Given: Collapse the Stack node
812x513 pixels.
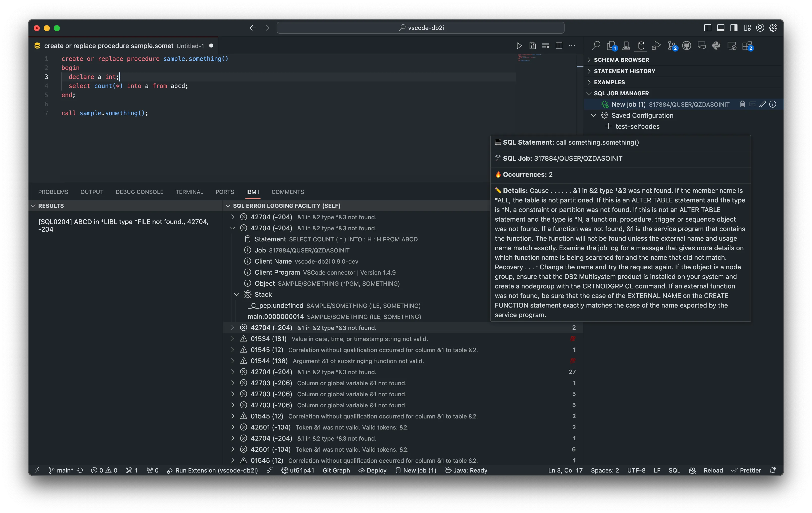Looking at the screenshot, I should 236,294.
